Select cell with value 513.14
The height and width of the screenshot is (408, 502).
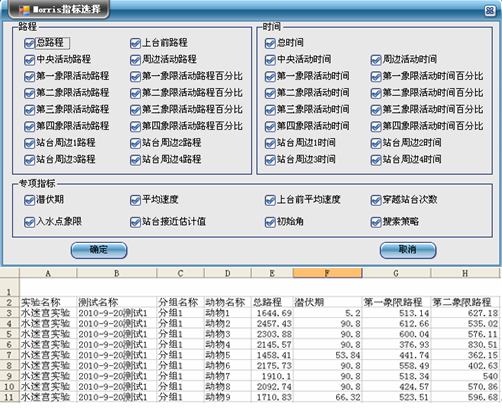396,313
